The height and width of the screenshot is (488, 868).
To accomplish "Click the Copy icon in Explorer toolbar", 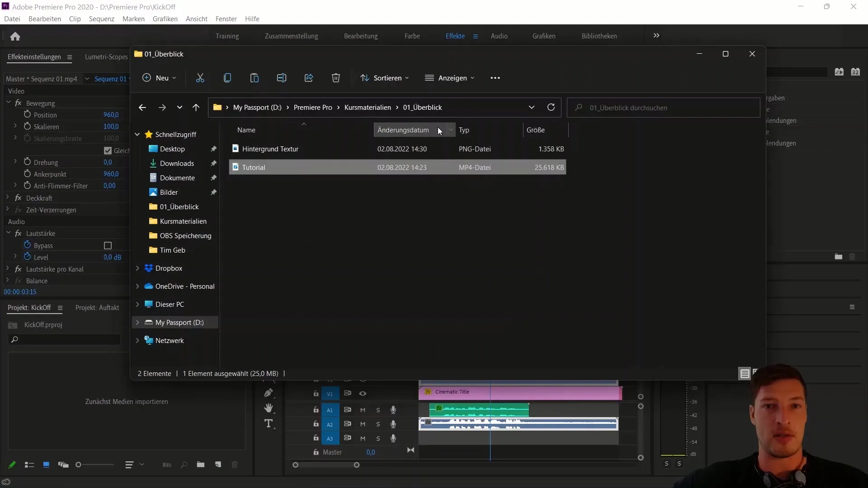I will (227, 78).
